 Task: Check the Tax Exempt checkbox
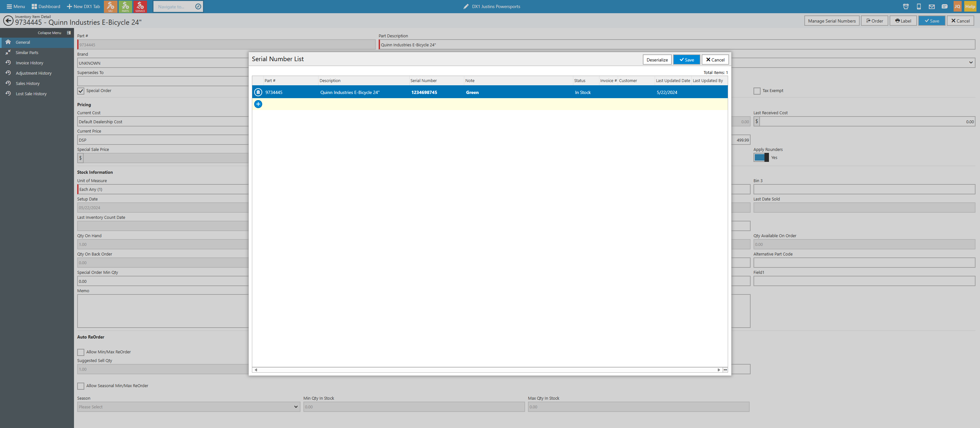757,91
